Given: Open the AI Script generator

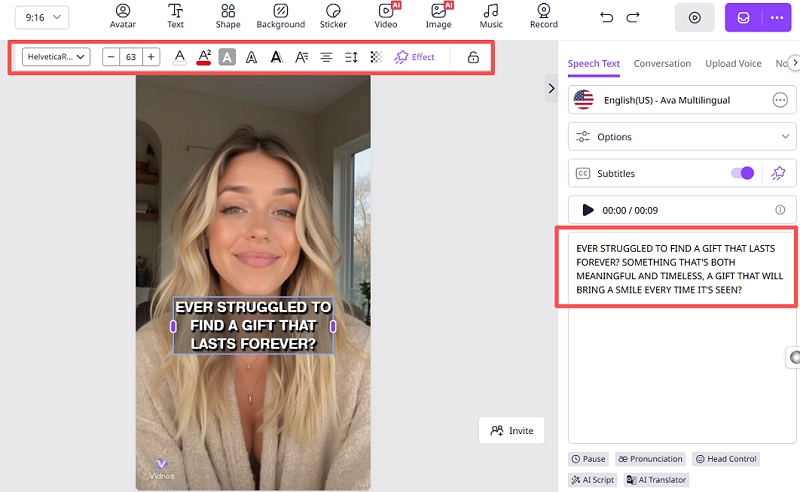Looking at the screenshot, I should click(x=592, y=480).
